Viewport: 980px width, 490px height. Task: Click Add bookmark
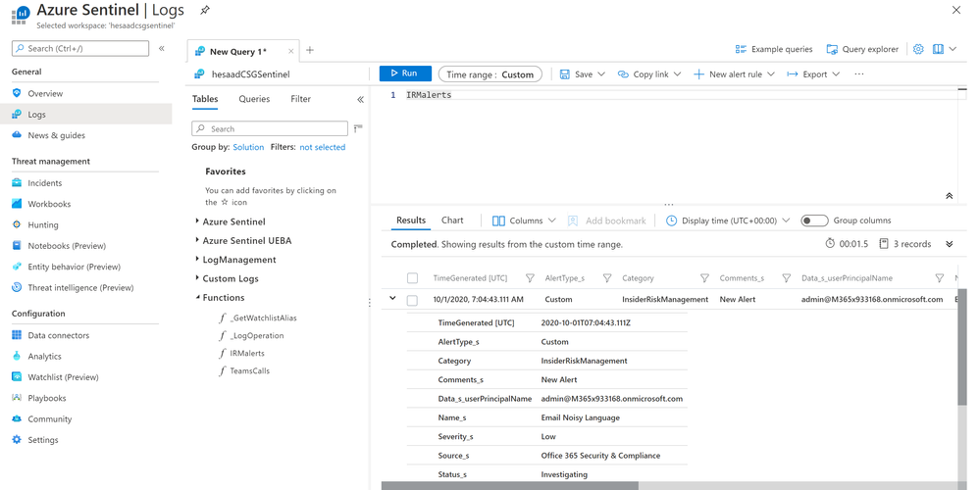coord(607,220)
